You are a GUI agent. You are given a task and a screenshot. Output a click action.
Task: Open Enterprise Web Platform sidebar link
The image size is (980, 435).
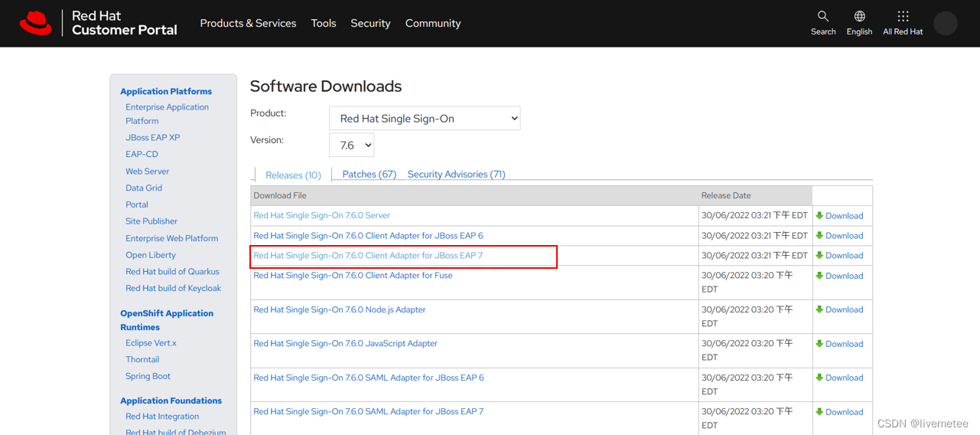click(x=172, y=238)
